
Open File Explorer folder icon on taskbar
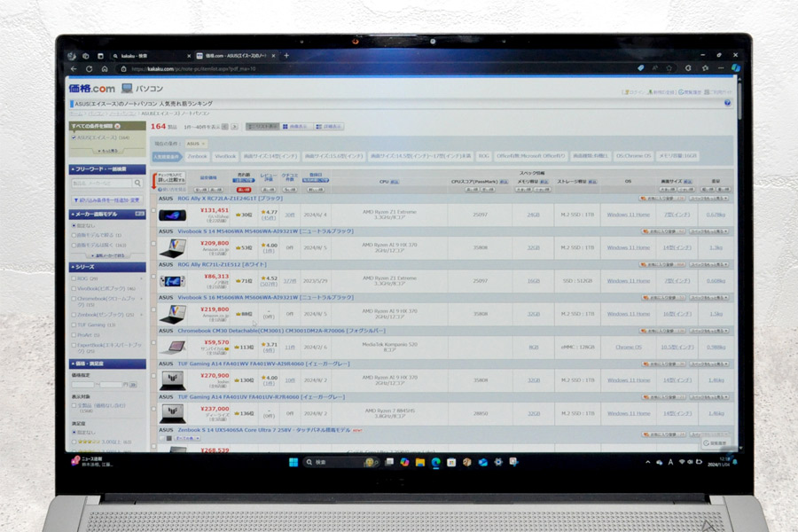420,462
